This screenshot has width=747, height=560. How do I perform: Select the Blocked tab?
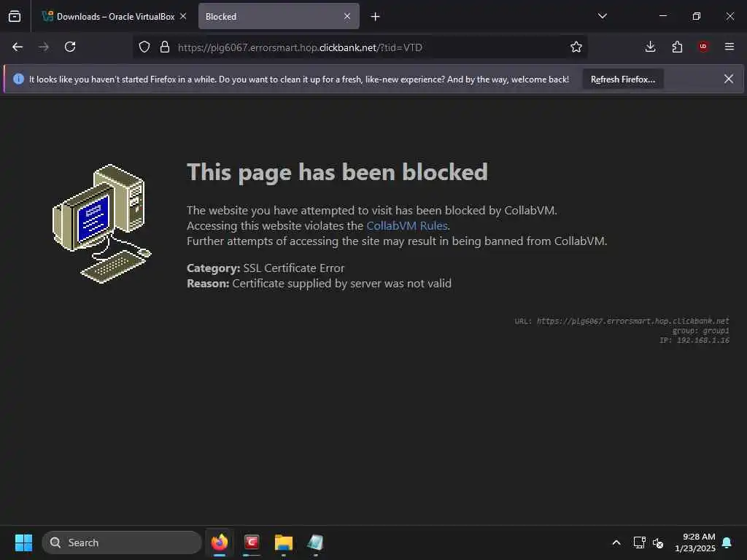(x=279, y=16)
